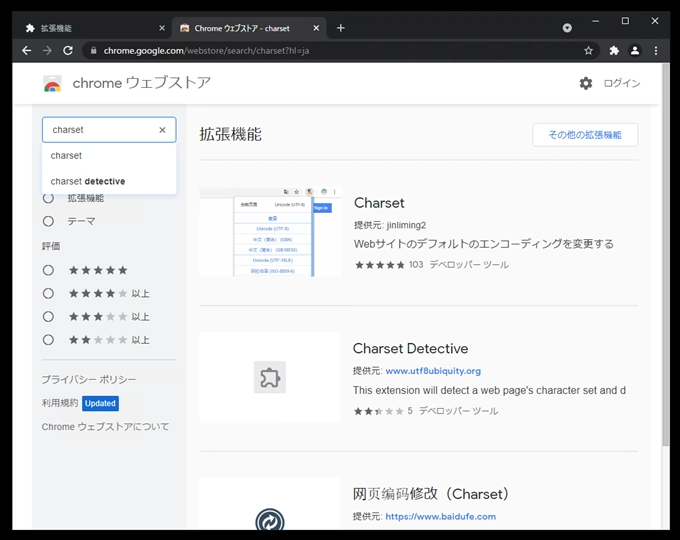Click the 提供元: jinliming2 text
Screen dimensions: 680x540
(x=390, y=225)
